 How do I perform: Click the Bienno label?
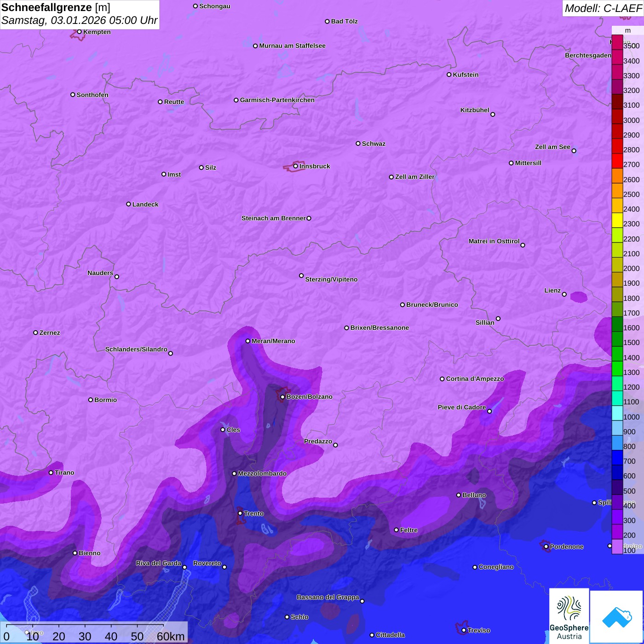click(89, 553)
